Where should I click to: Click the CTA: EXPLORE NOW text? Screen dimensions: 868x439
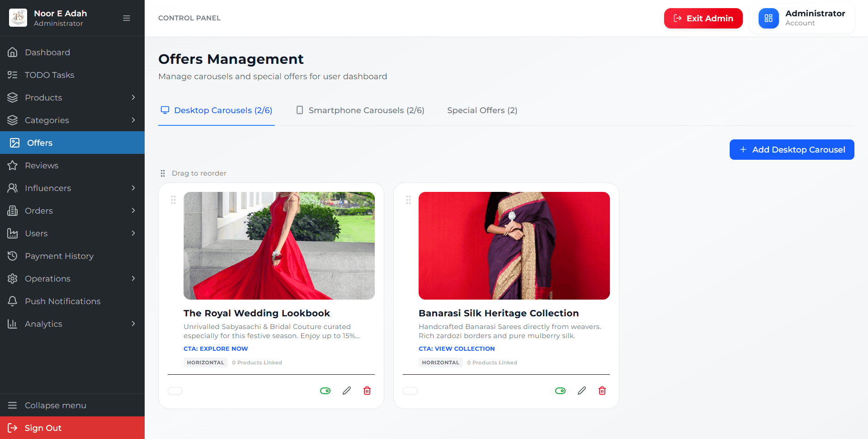pos(216,348)
